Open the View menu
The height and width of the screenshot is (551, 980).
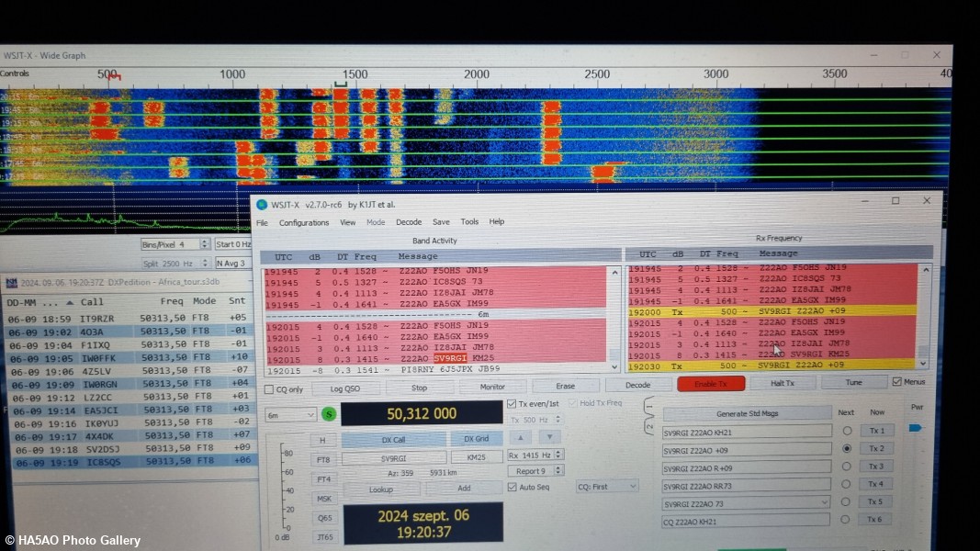tap(347, 222)
